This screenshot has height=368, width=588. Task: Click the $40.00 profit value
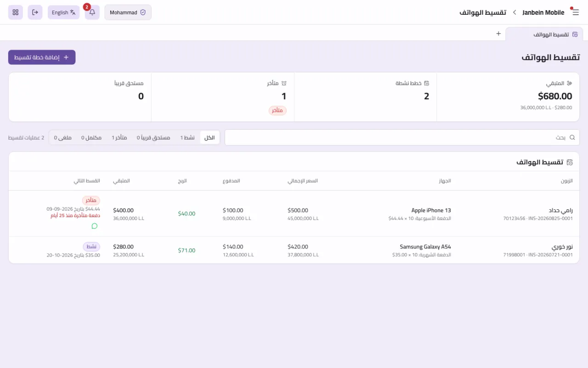tap(187, 213)
